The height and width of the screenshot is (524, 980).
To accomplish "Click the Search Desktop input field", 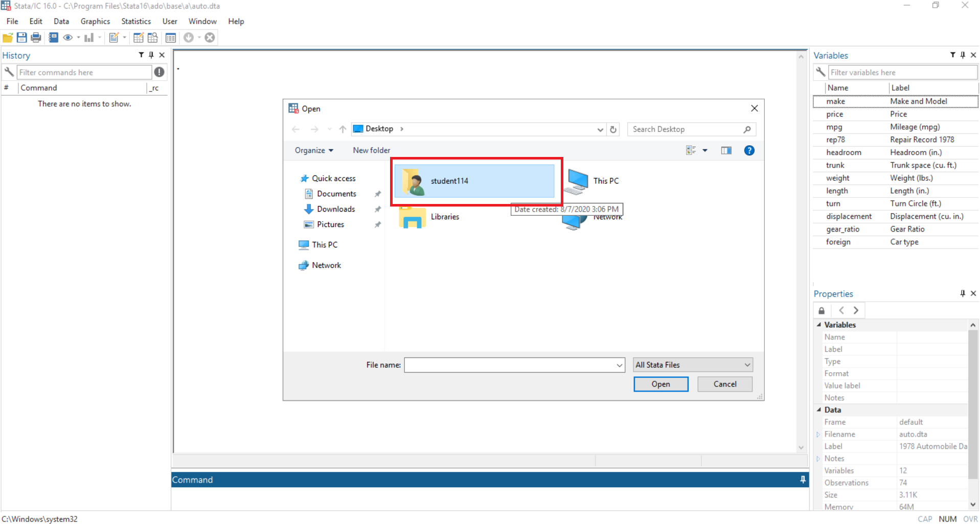I will 685,129.
